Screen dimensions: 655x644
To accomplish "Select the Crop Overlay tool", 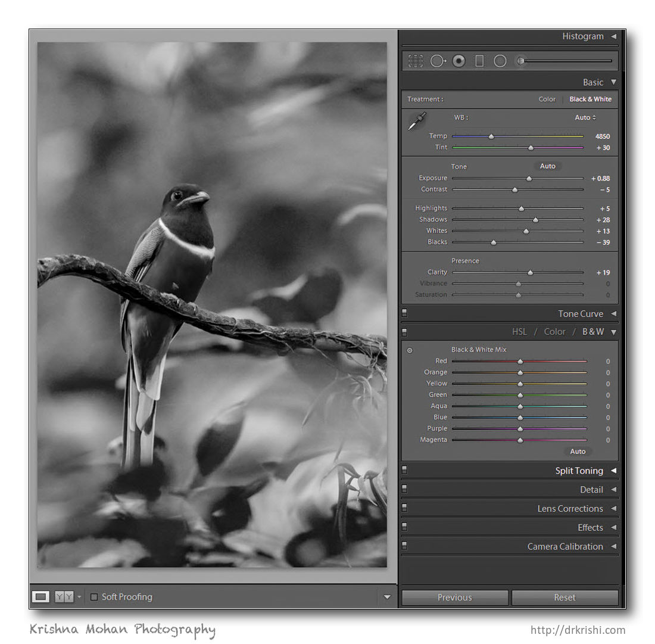I will click(415, 61).
